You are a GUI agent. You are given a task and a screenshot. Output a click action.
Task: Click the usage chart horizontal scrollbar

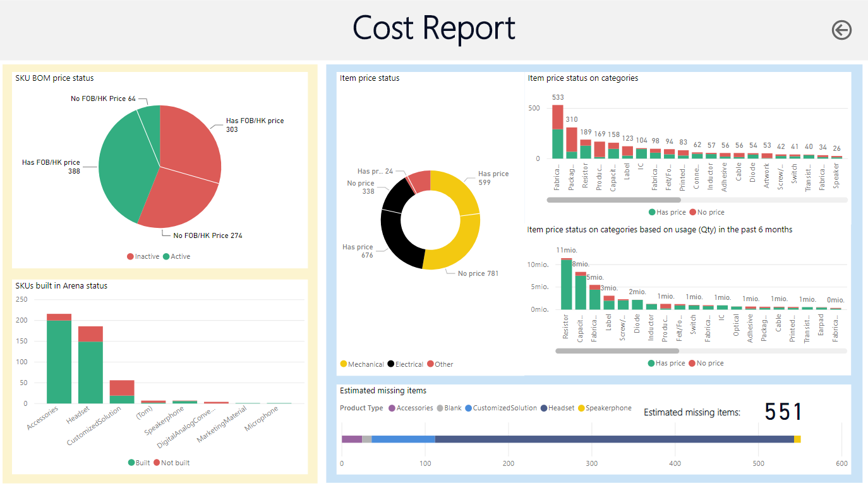(x=617, y=351)
